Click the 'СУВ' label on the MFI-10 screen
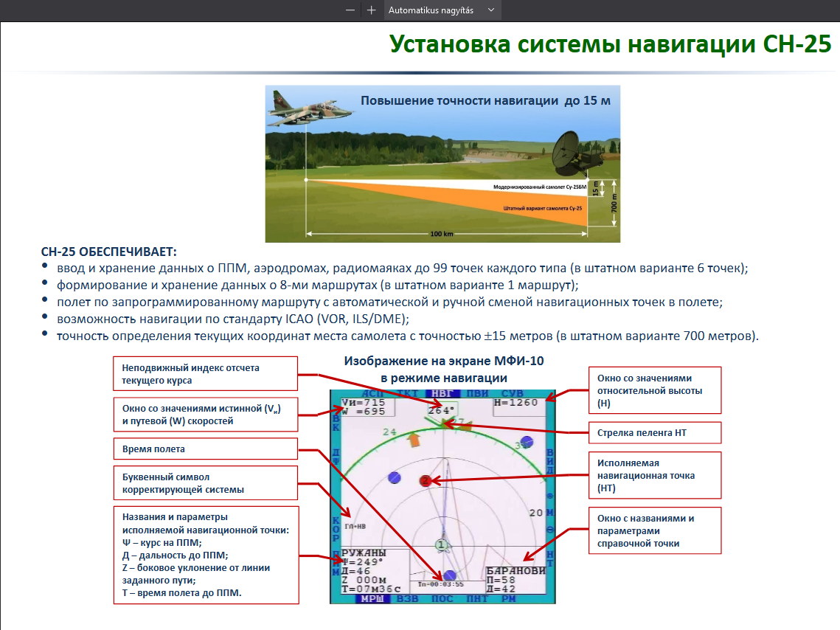840x630 pixels. click(x=512, y=394)
